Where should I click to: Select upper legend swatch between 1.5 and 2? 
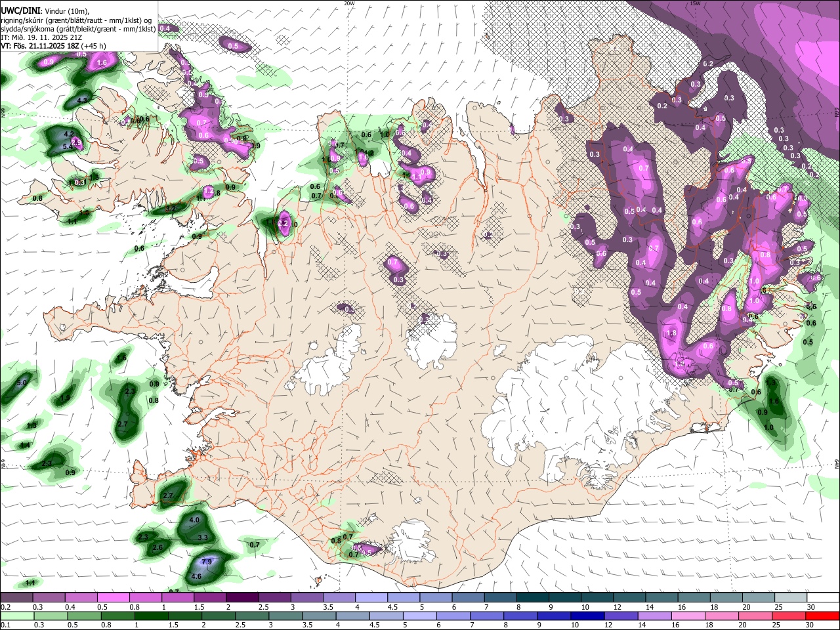click(210, 598)
